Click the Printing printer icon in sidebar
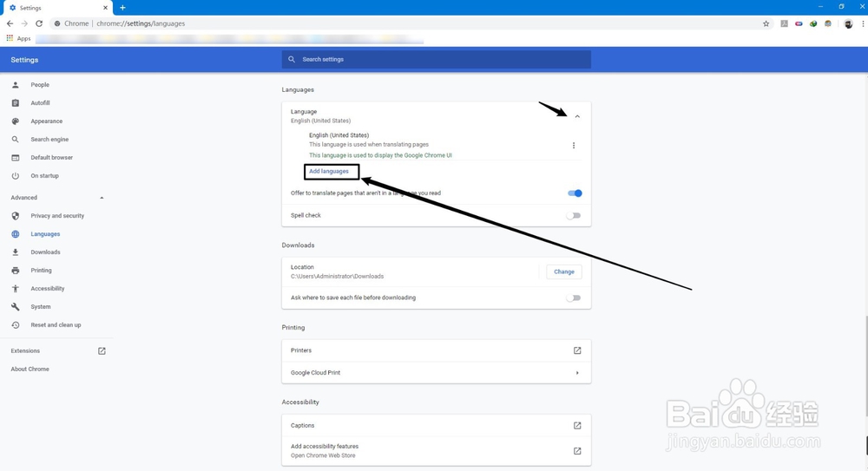 (x=16, y=271)
